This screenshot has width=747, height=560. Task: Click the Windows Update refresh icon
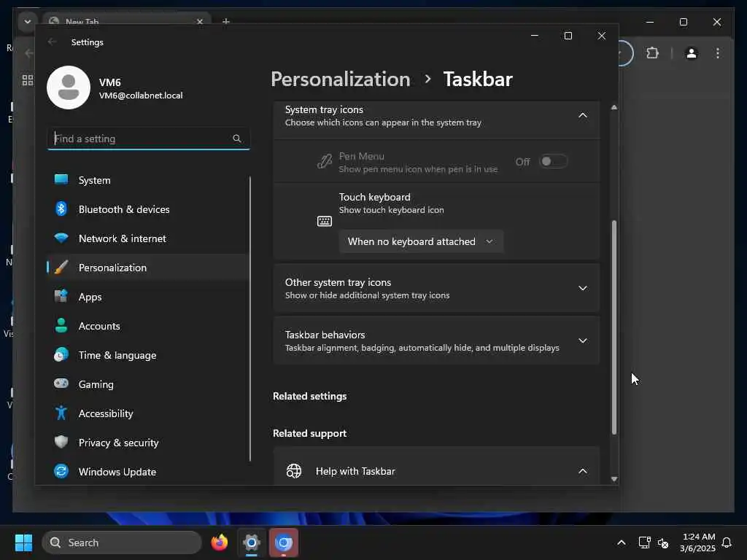pos(61,472)
